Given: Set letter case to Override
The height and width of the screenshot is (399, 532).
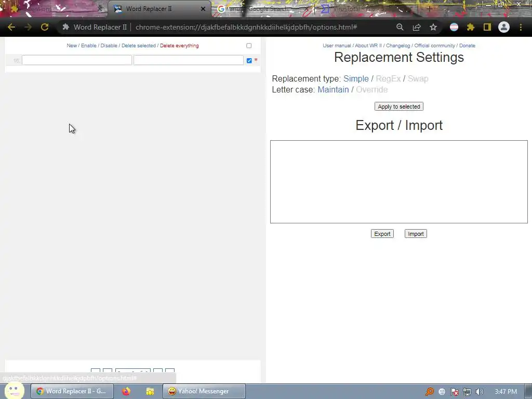Looking at the screenshot, I should (x=372, y=89).
